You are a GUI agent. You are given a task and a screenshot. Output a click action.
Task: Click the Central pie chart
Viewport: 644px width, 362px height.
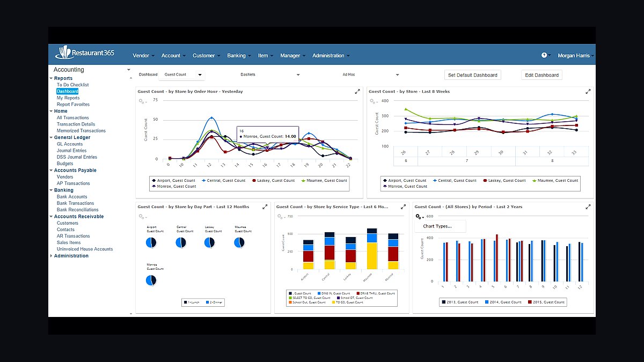[x=181, y=243]
